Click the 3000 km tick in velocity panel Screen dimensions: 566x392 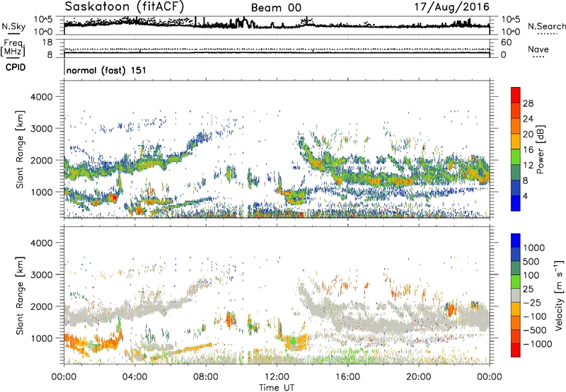pos(42,275)
